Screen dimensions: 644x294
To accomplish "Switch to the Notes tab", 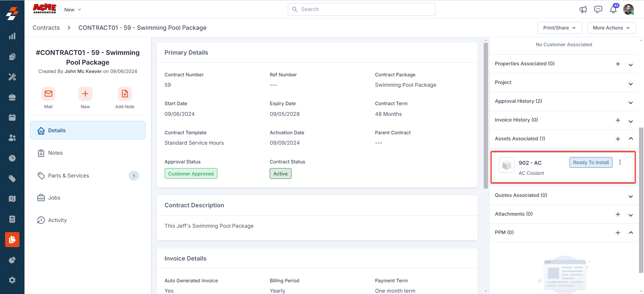I will [x=55, y=153].
